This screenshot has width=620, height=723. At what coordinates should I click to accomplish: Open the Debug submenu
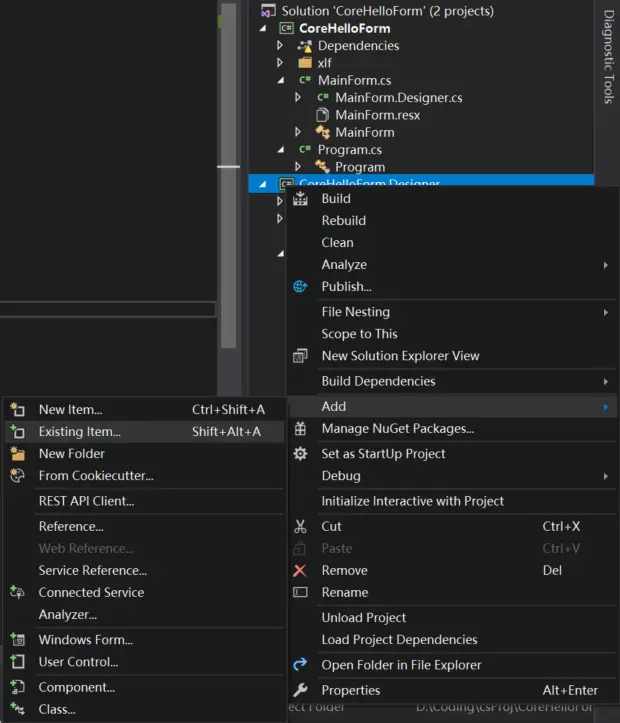(x=452, y=476)
